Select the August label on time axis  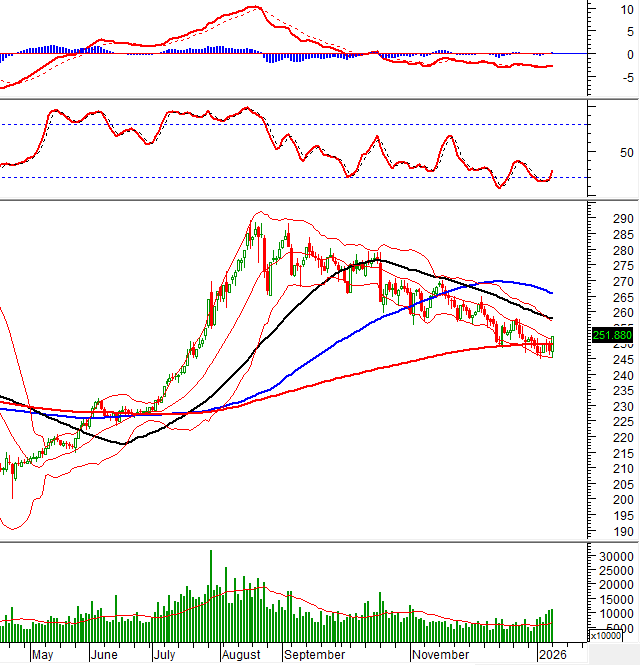[x=241, y=655]
